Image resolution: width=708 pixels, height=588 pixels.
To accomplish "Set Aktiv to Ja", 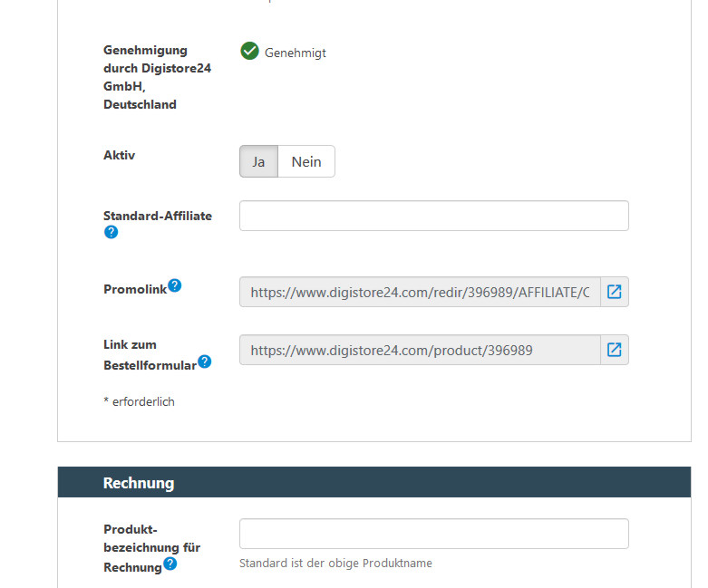I will click(258, 162).
